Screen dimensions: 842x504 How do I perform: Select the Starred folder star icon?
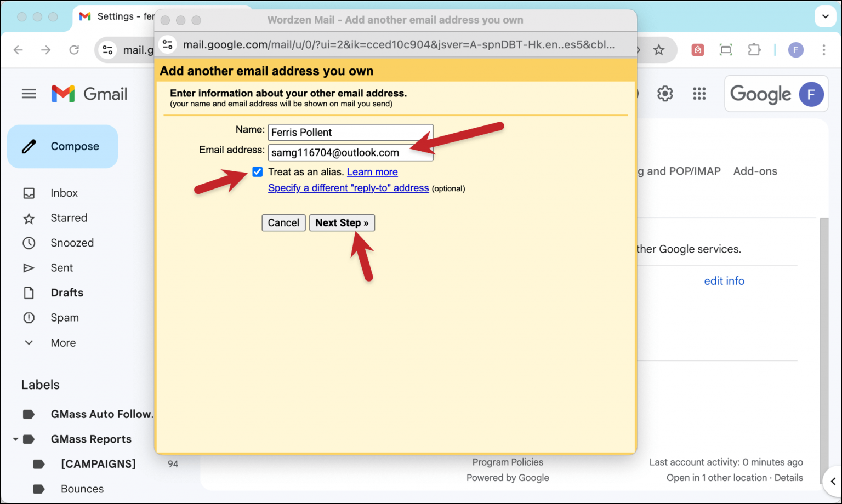(29, 217)
